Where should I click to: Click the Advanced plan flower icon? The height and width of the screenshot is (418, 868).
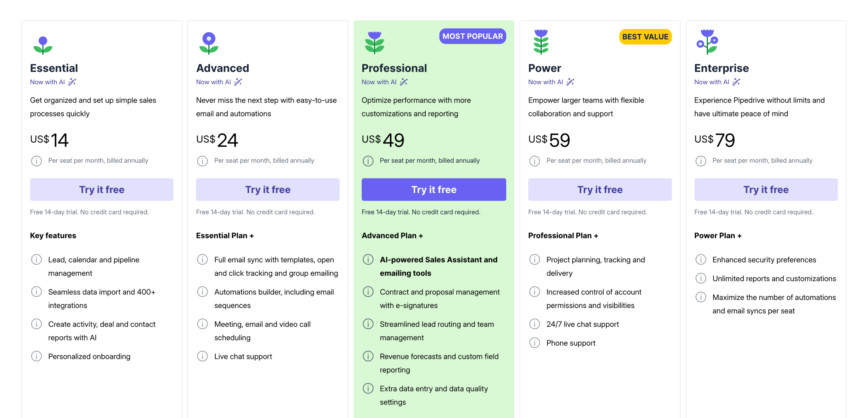coord(209,43)
